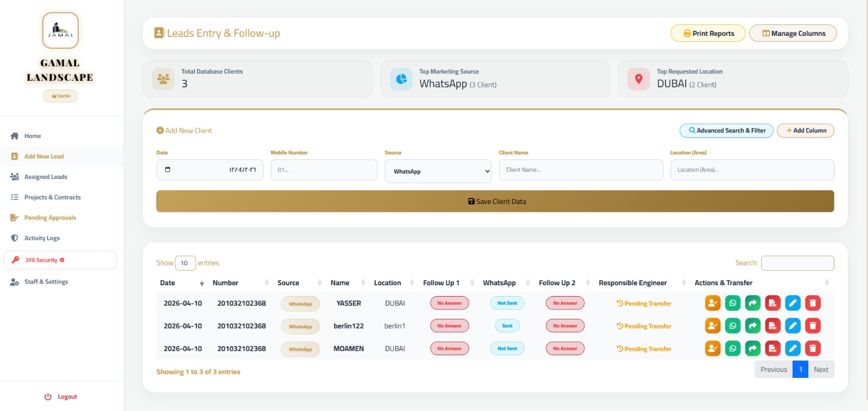Screen dimensions: 868x411
Task: Click the Client Name input field
Action: tap(581, 170)
